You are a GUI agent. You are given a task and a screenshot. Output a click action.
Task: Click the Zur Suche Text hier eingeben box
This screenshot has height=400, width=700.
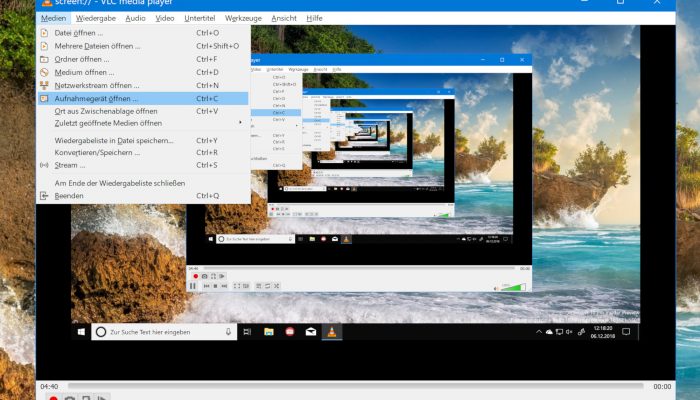(x=164, y=332)
